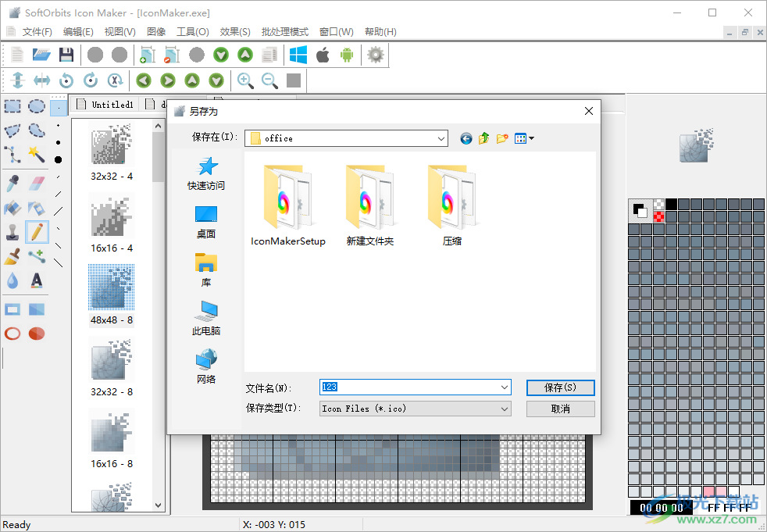
Task: Rotate counterclockwise with the rotate-left icon
Action: [66, 80]
